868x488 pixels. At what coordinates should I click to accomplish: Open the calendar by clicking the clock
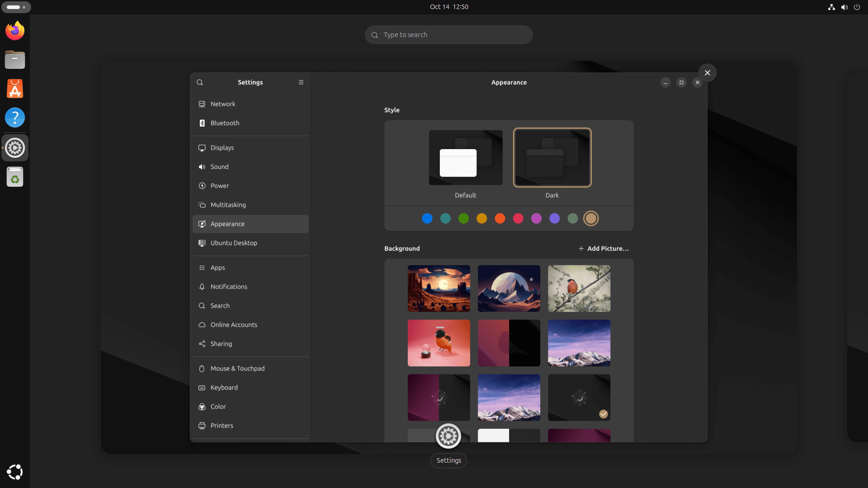coord(449,7)
